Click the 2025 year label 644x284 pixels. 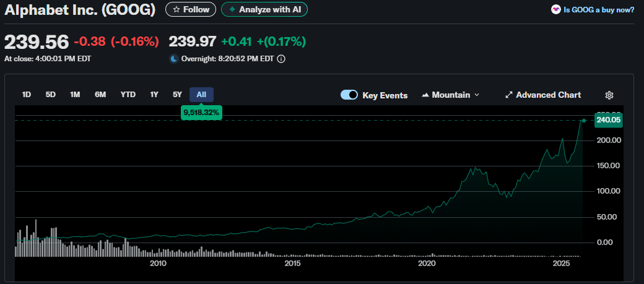coord(562,263)
